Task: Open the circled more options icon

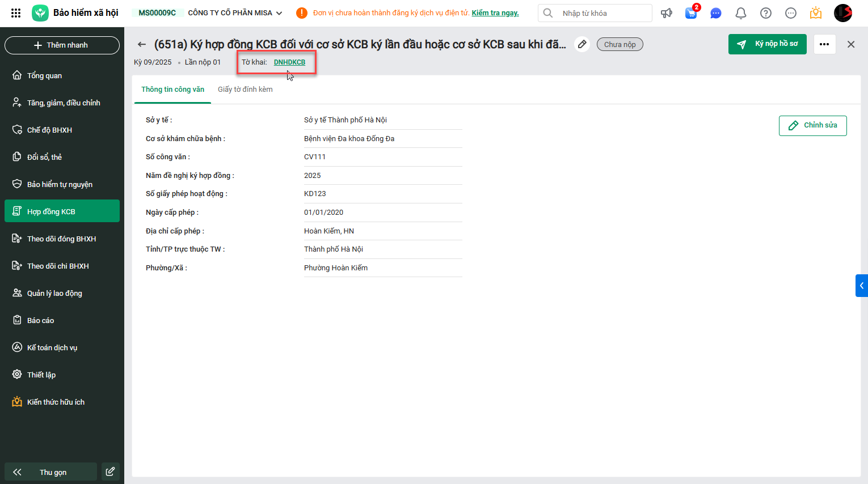Action: point(791,13)
